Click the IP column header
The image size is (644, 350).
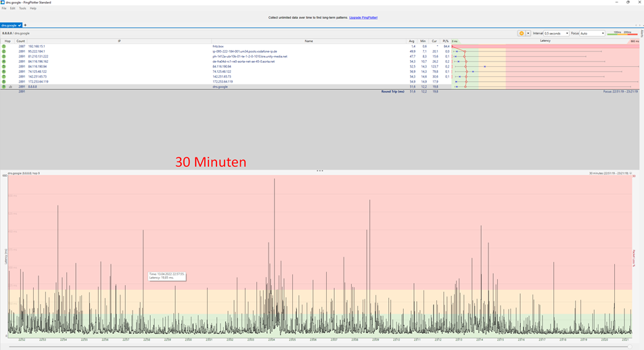(119, 41)
